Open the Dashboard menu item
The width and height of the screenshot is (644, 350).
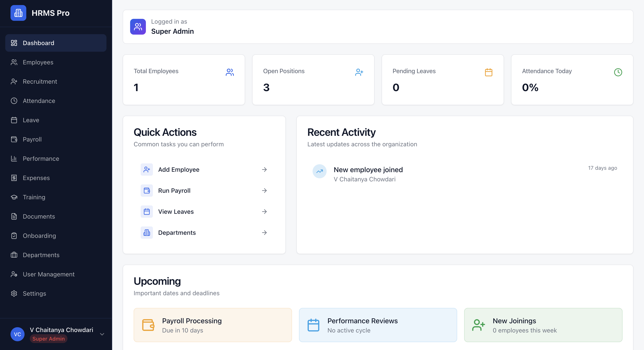tap(56, 43)
